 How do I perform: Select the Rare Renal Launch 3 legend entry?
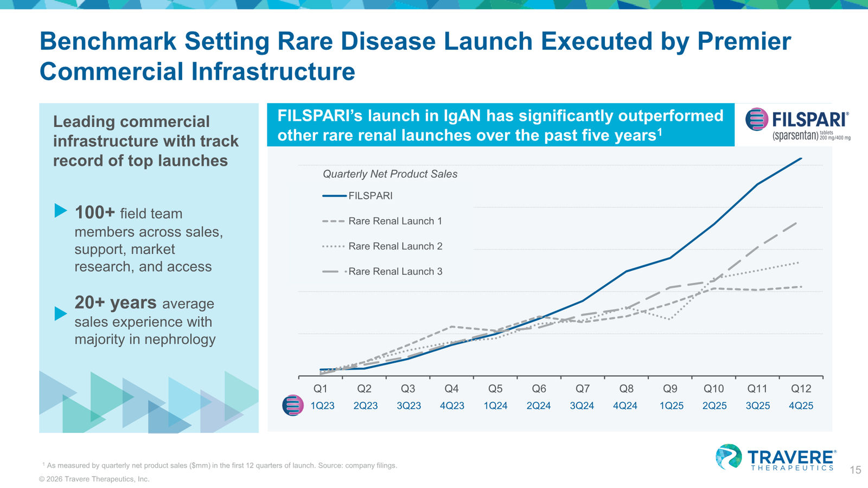382,272
